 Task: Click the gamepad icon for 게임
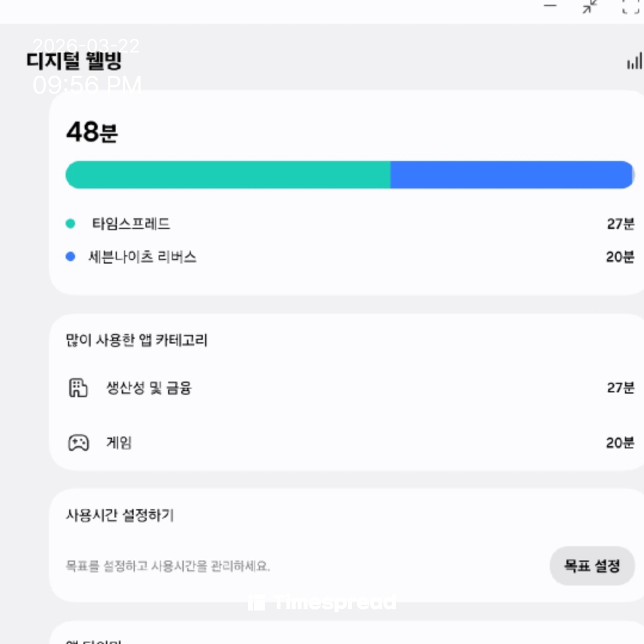pos(78,443)
